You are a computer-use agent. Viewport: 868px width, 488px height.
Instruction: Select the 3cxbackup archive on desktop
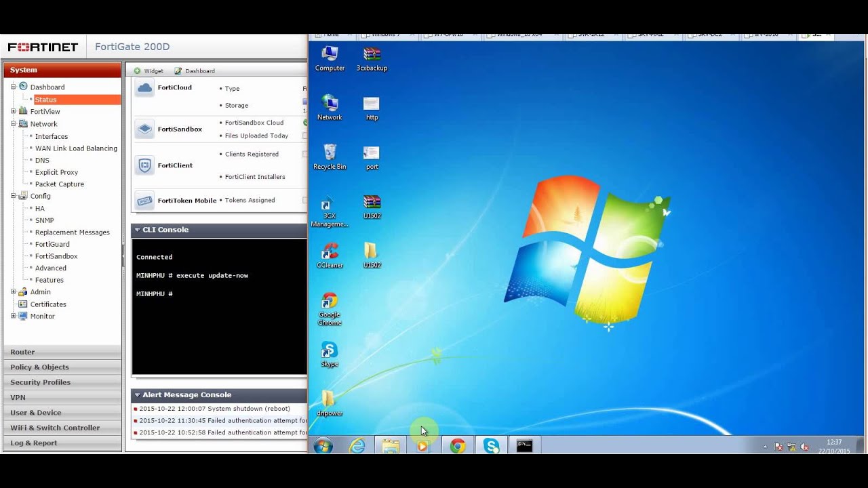coord(372,59)
